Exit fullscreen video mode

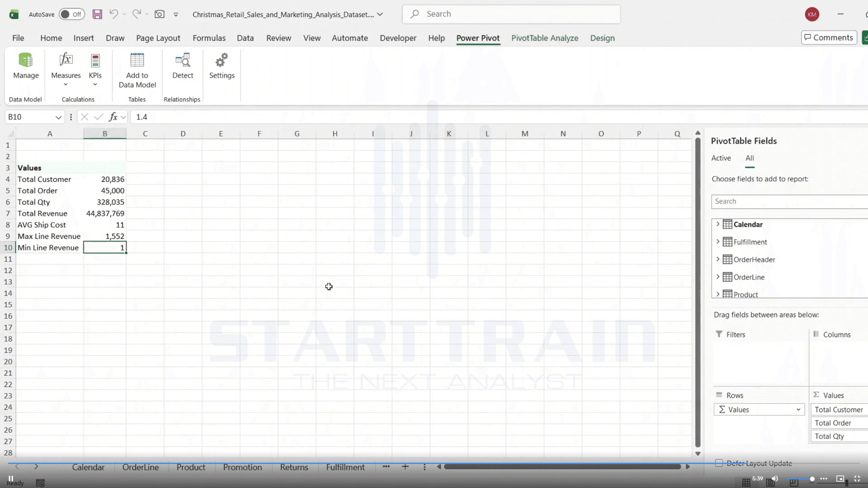(857, 479)
